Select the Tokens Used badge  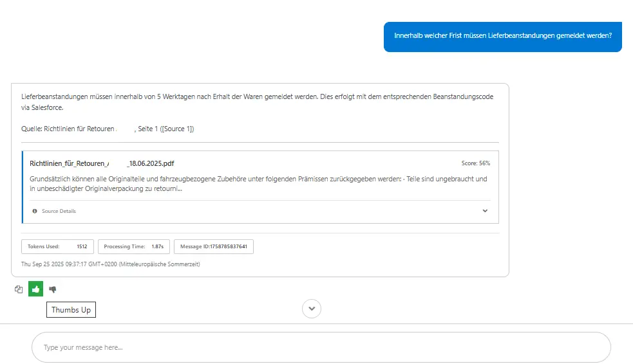pyautogui.click(x=57, y=246)
